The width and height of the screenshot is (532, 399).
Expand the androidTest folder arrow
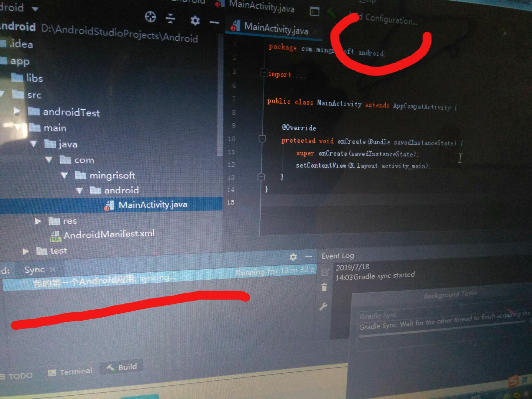pos(17,111)
